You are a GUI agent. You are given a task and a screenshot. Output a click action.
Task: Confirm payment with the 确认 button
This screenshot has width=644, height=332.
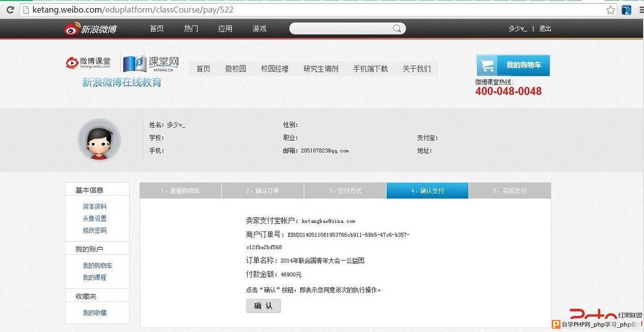[263, 306]
